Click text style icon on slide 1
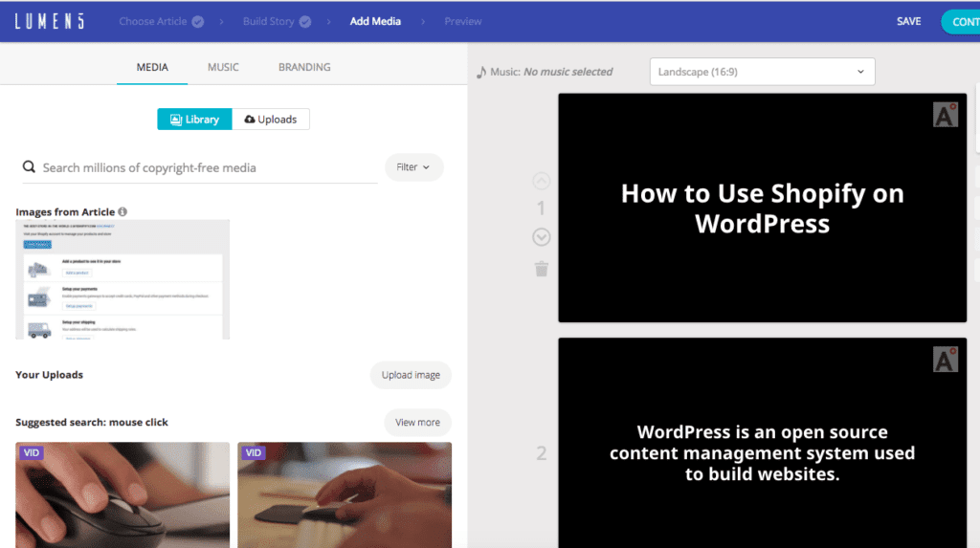This screenshot has height=548, width=980. [x=945, y=115]
